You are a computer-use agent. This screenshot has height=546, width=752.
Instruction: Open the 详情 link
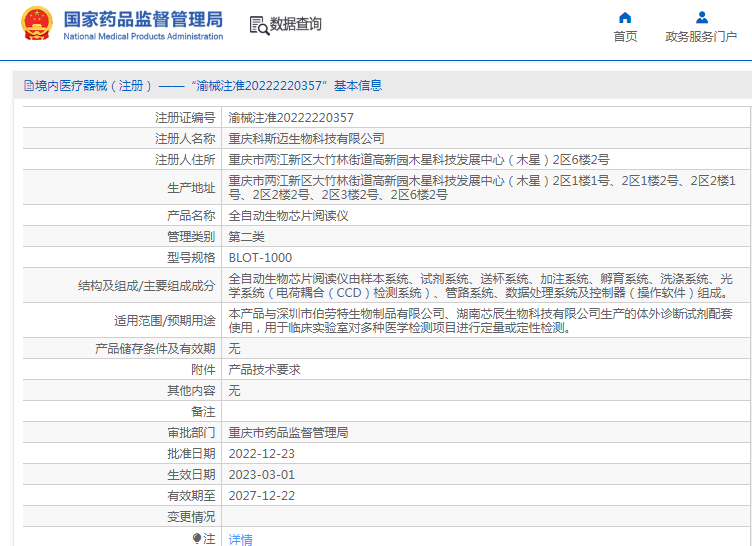click(x=240, y=539)
